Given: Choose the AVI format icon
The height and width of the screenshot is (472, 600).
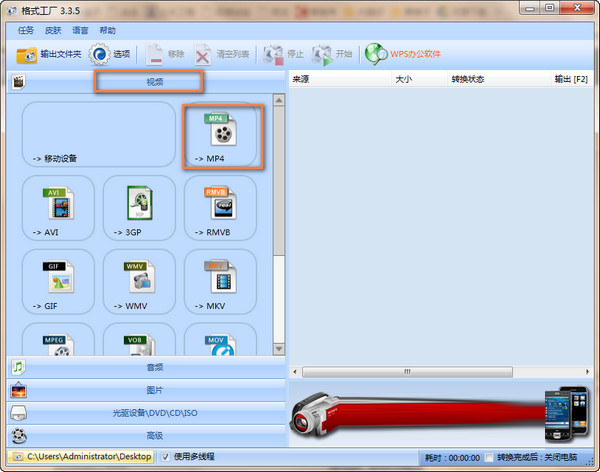Looking at the screenshot, I should pyautogui.click(x=58, y=209).
